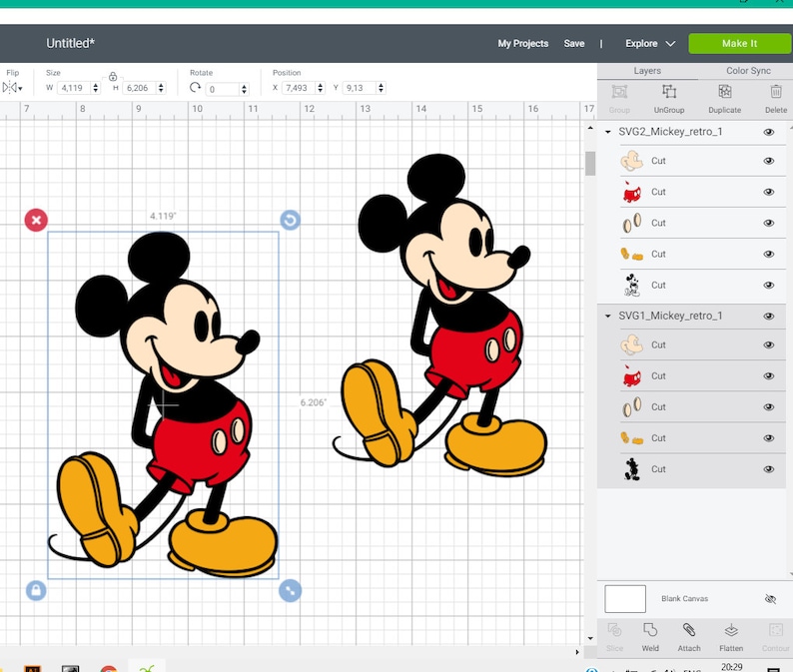Viewport: 793px width, 672px height.
Task: Click the unselected Mickey image on canvas
Action: [x=439, y=316]
